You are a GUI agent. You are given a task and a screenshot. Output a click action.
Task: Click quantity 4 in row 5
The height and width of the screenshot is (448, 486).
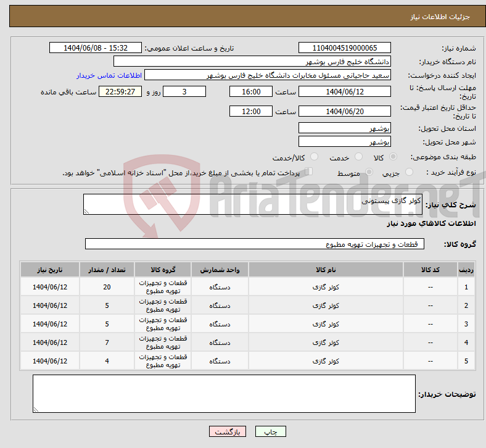[x=107, y=361]
